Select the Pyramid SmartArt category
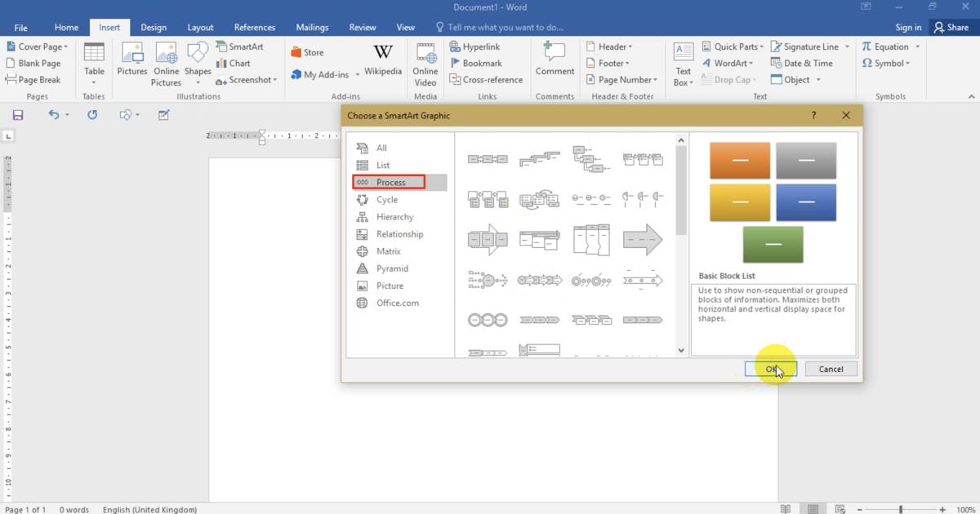 392,268
